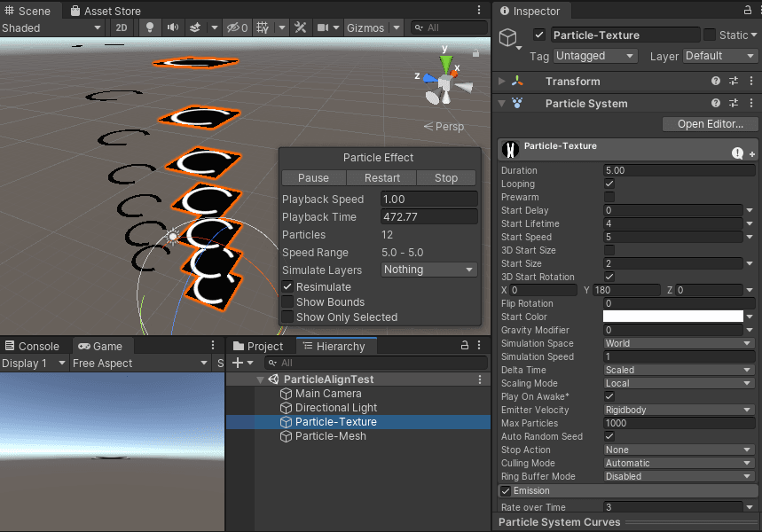Open scene camera settings icon
The width and height of the screenshot is (762, 532).
click(323, 27)
